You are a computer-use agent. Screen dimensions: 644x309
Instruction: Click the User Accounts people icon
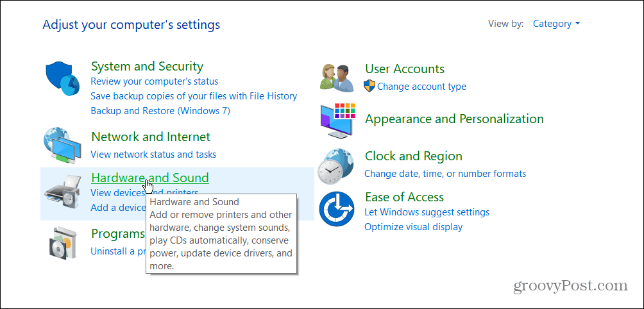(336, 78)
